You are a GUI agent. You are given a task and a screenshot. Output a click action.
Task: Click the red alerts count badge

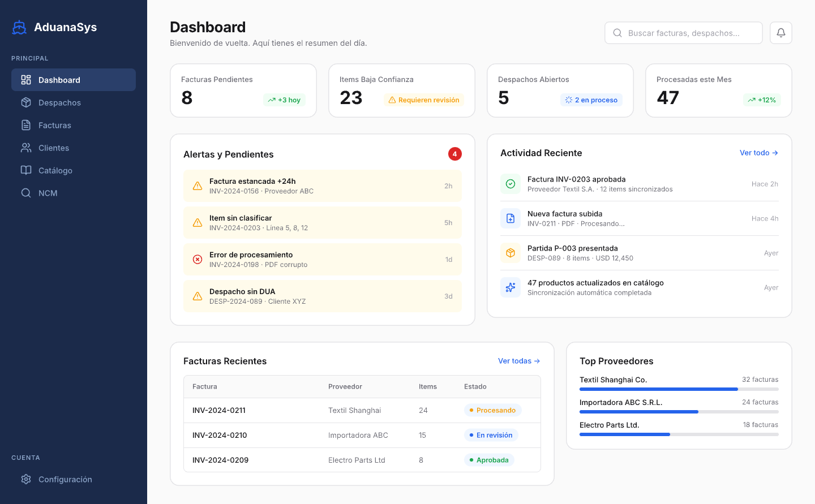click(x=454, y=154)
